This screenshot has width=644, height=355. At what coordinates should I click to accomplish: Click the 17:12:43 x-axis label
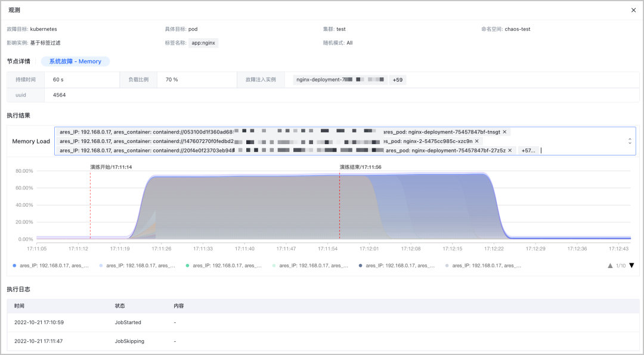(618, 249)
